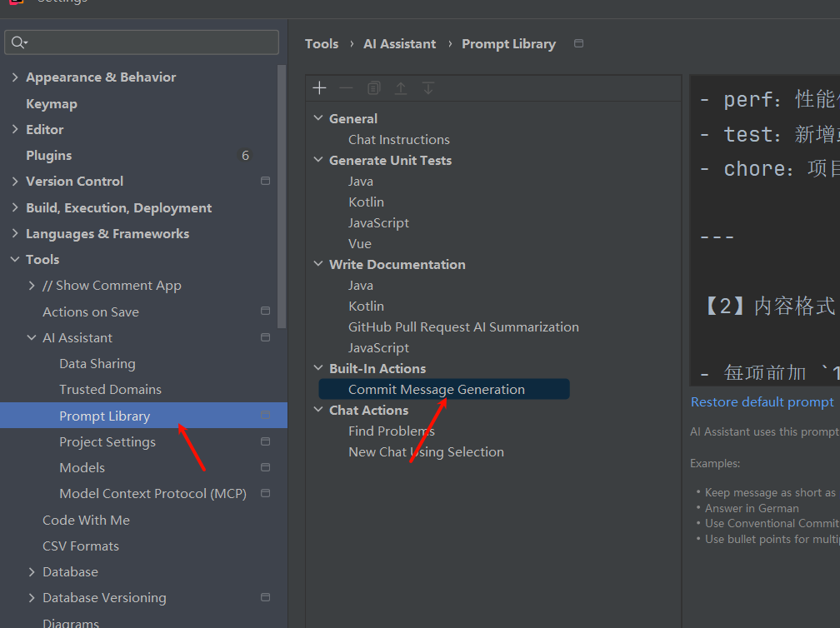The height and width of the screenshot is (628, 840).
Task: Click project icon on Project Settings row
Action: (265, 441)
